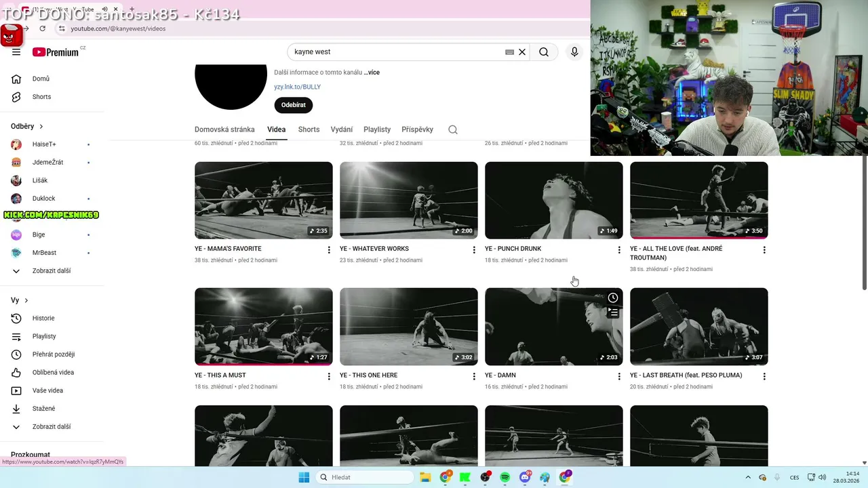
Task: Expand the Odběry section chevron
Action: click(41, 127)
